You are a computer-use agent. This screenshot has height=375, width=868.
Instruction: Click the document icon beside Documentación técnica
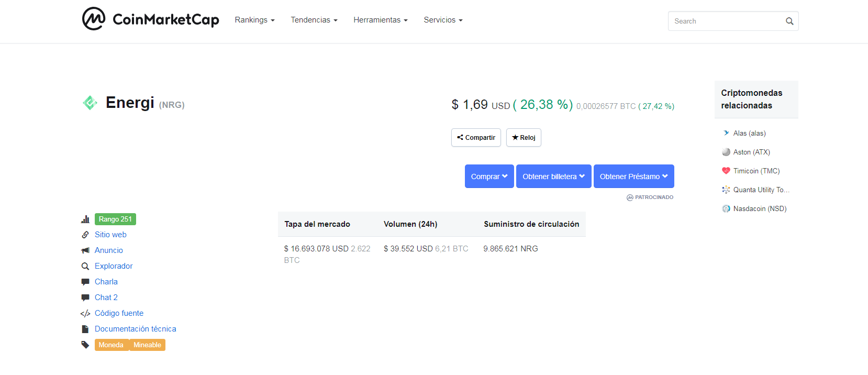(85, 329)
